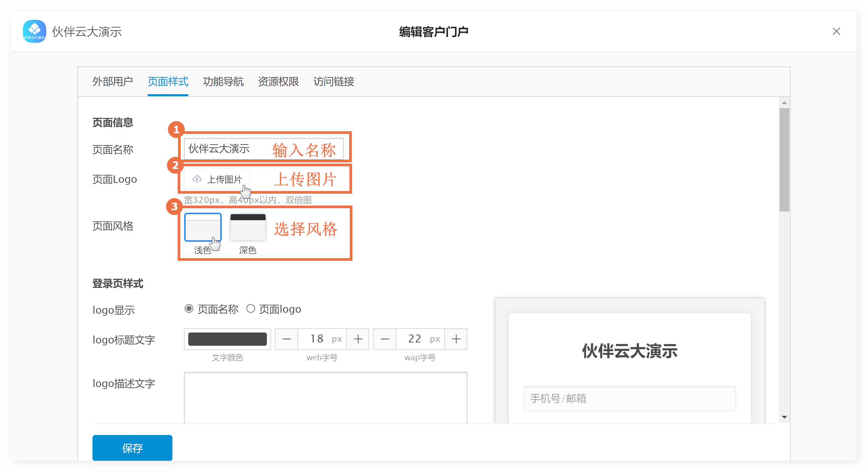Click the 保存 button
Image resolution: width=868 pixels, height=472 pixels.
132,448
